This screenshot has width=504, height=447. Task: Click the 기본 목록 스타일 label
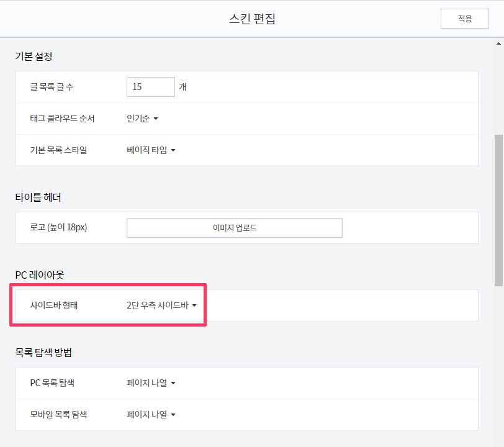(x=58, y=150)
